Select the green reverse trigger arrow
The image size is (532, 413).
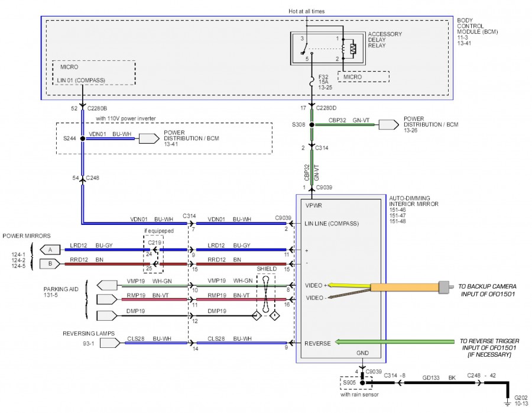[x=390, y=342]
